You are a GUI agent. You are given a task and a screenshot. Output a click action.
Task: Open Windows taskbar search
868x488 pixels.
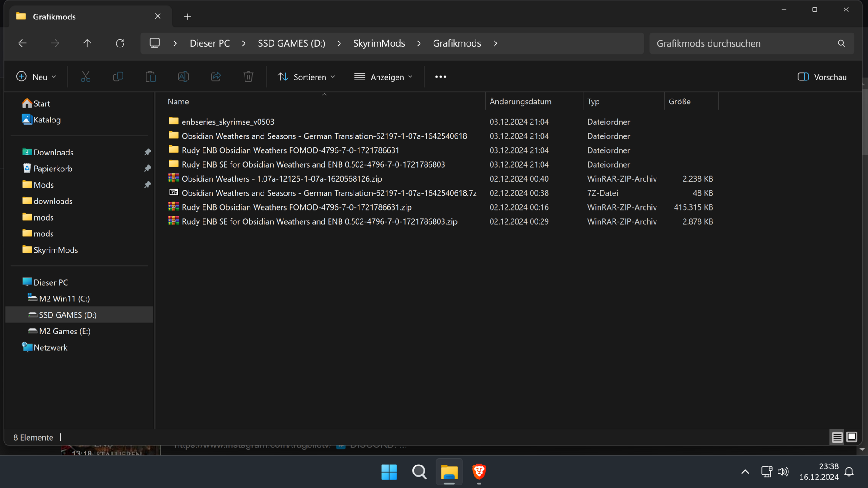(419, 472)
